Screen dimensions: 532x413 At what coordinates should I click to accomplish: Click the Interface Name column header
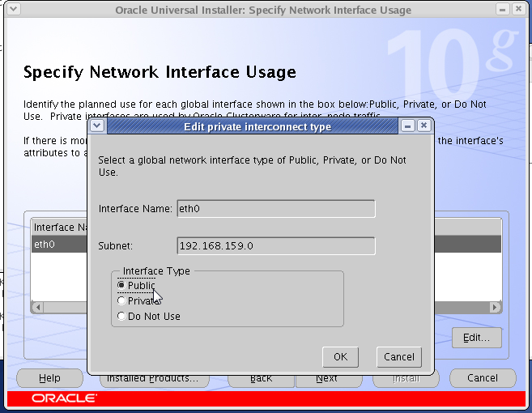60,227
